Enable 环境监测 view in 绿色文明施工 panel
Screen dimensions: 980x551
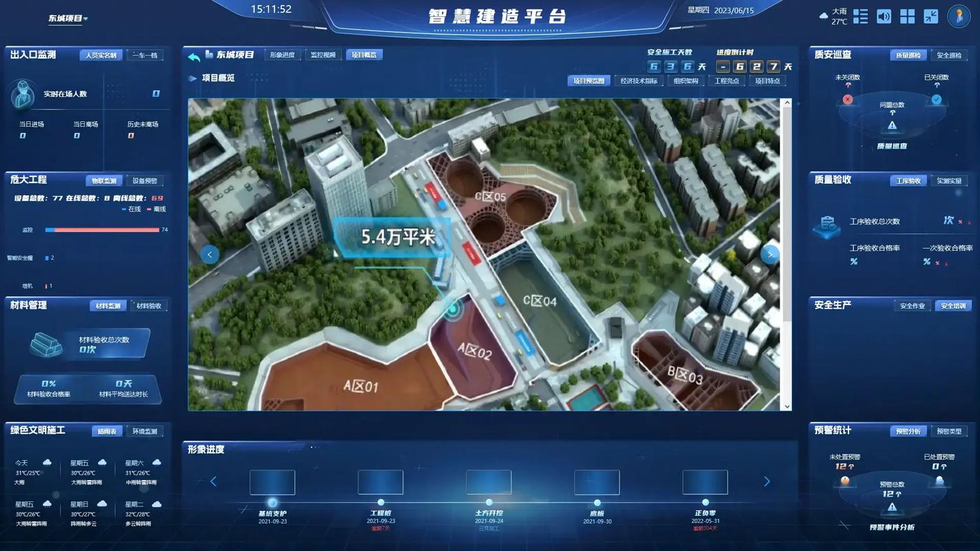146,430
